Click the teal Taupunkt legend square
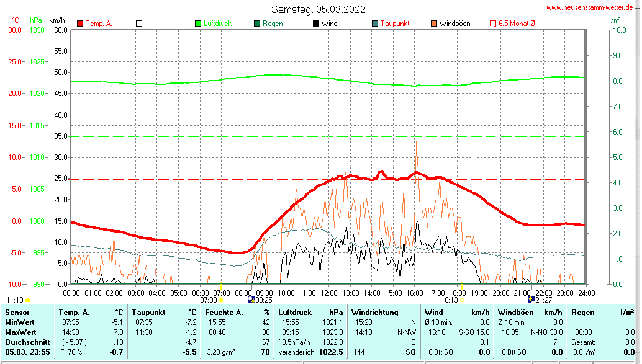 [375, 24]
